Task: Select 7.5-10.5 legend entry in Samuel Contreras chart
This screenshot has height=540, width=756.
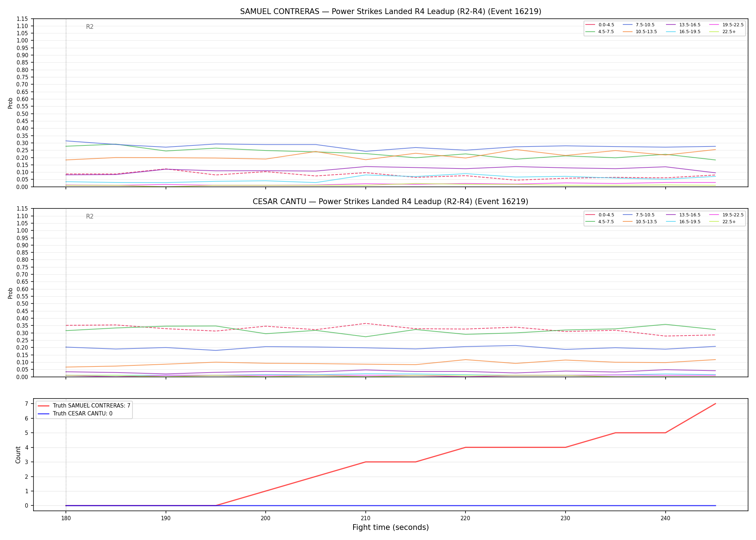Action: click(x=639, y=25)
